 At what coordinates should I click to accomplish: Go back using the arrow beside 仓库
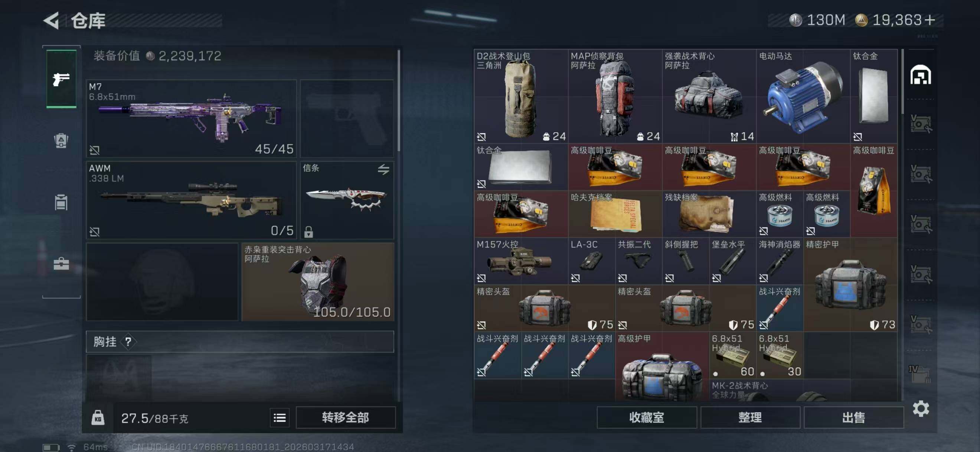51,20
